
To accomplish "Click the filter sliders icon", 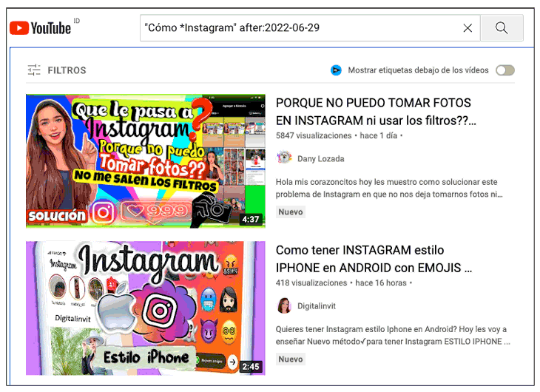I will pyautogui.click(x=34, y=70).
